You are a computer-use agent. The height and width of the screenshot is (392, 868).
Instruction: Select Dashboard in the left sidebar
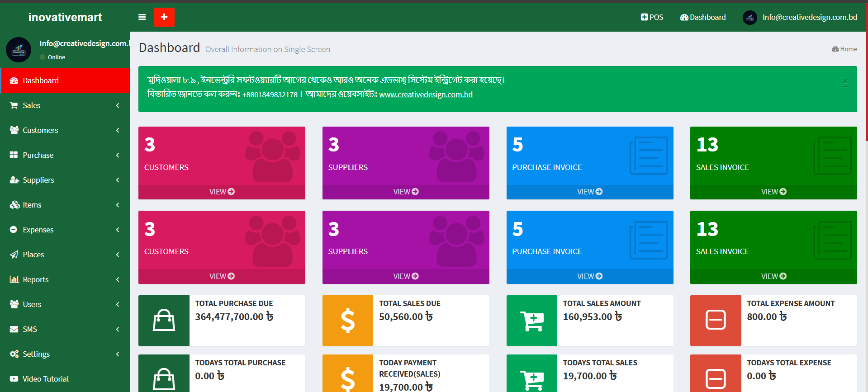41,80
